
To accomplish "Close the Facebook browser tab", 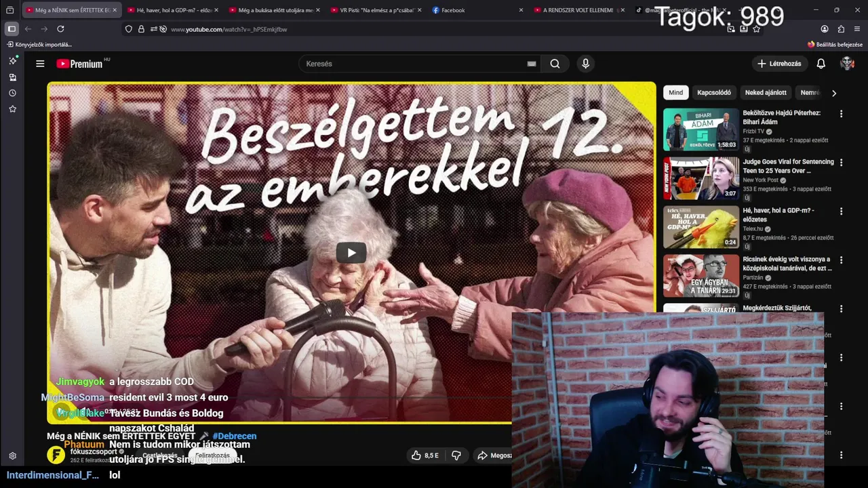I will tap(521, 10).
